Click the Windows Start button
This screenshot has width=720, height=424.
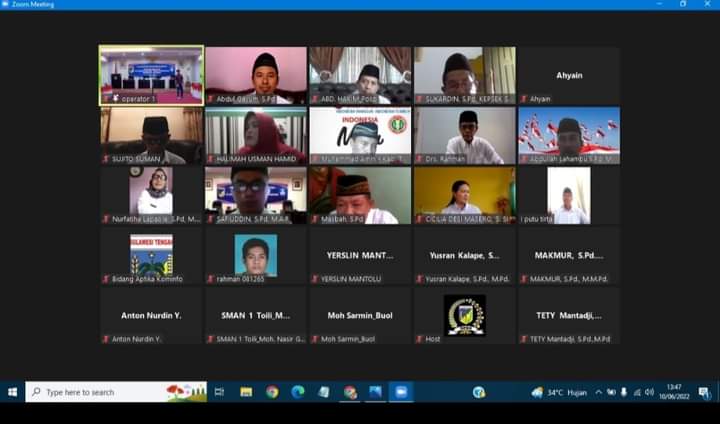pos(12,392)
